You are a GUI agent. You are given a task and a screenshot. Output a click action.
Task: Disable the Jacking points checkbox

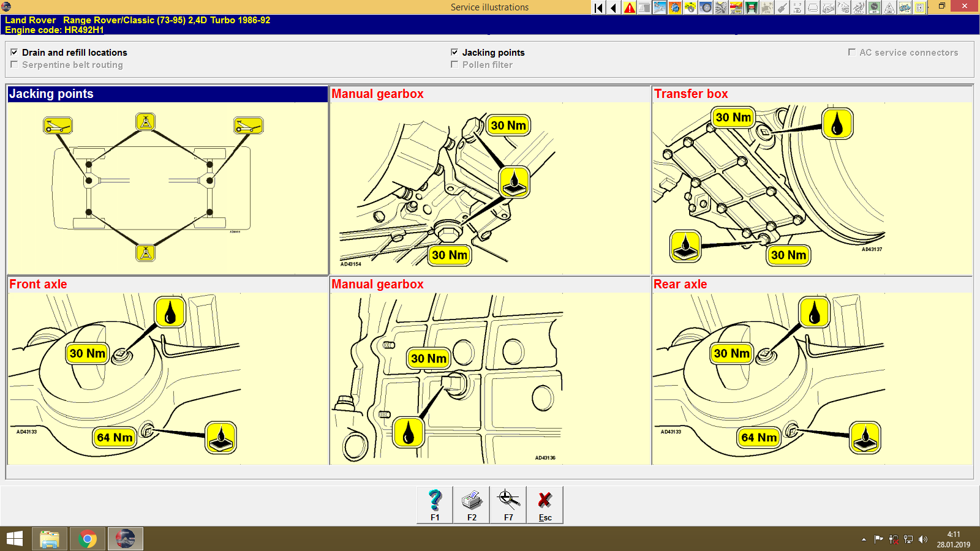454,52
